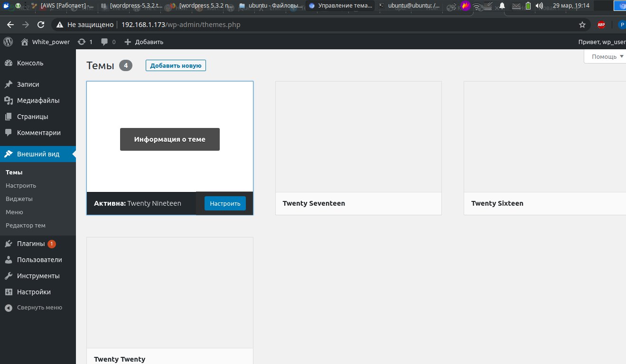Screen dimensions: 626x364
Task: Select Внешний вид appearance menu
Action: (38, 154)
